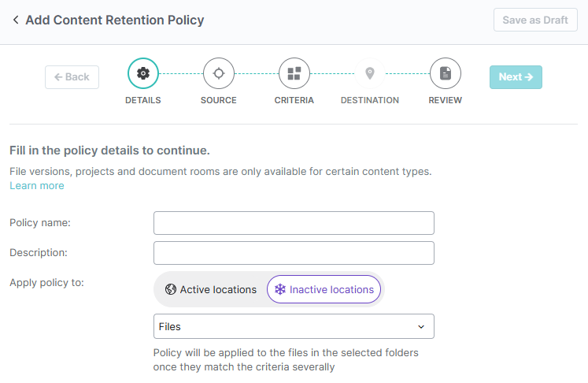The height and width of the screenshot is (383, 588).
Task: Click the CRITERIA step label
Action: point(294,100)
